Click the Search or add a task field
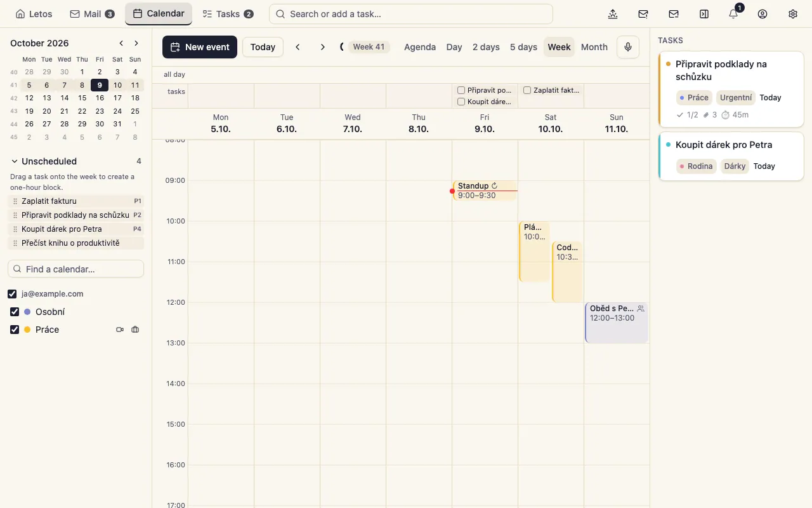Screen dimensions: 812x508 (411, 14)
